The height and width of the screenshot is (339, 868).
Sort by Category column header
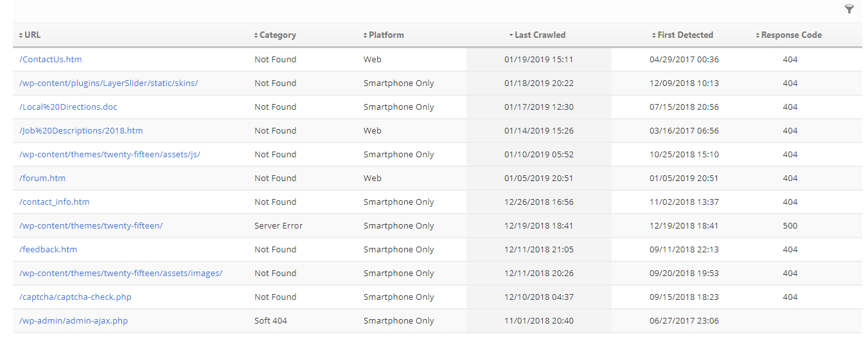277,35
